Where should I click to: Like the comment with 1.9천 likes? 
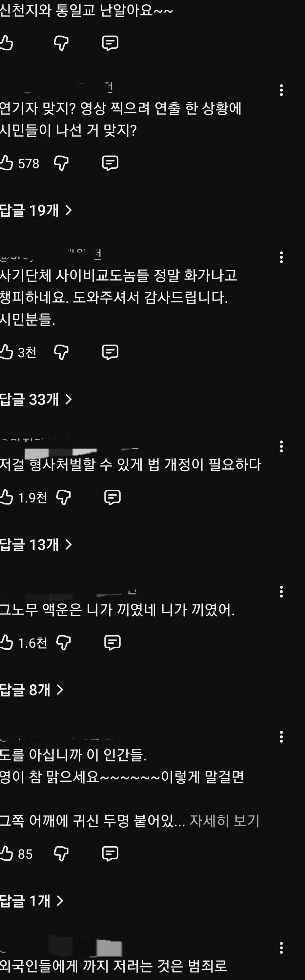[x=6, y=497]
